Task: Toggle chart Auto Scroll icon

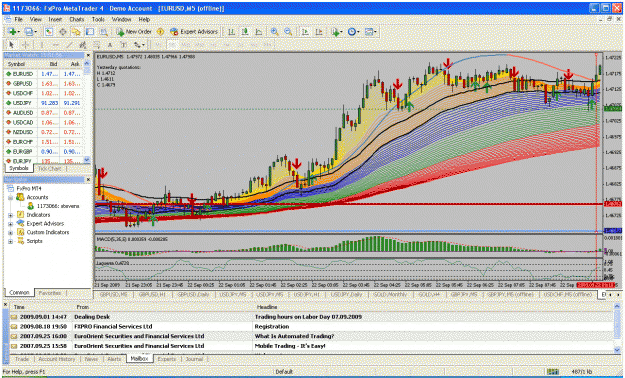Action: point(305,32)
